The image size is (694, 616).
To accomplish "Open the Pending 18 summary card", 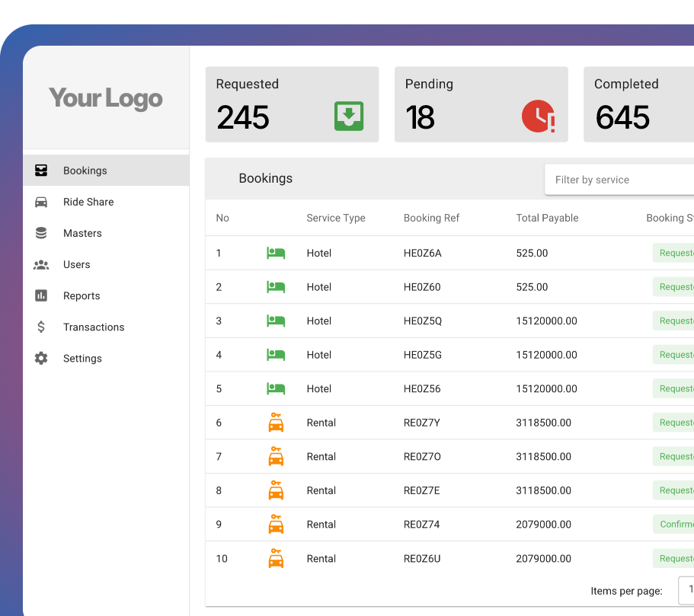I will tap(481, 104).
